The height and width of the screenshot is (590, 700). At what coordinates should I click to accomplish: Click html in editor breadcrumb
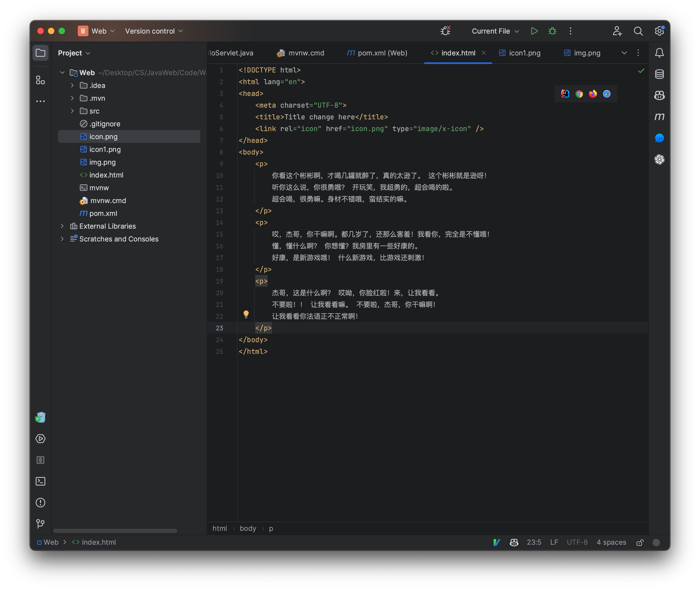pyautogui.click(x=220, y=528)
